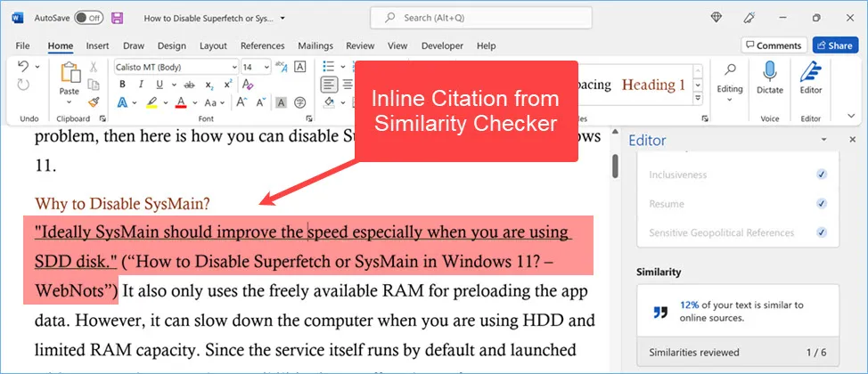Image resolution: width=868 pixels, height=374 pixels.
Task: Expand the Undo history dropdown arrow
Action: click(37, 67)
